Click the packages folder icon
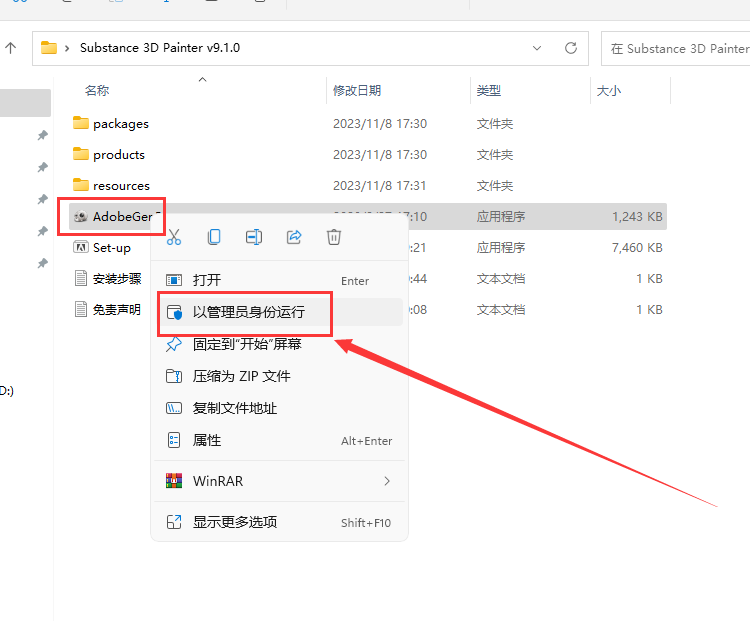Viewport: 750px width, 621px height. click(x=81, y=123)
